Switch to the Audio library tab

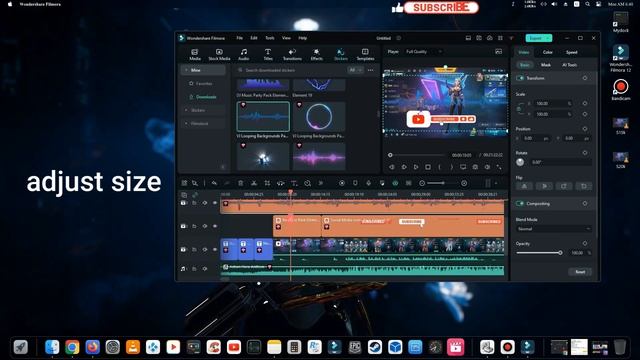point(244,54)
